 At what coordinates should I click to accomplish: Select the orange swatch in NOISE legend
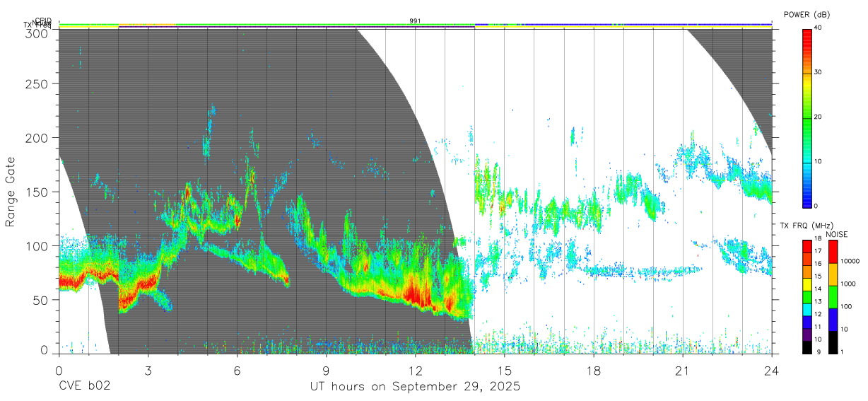click(833, 274)
